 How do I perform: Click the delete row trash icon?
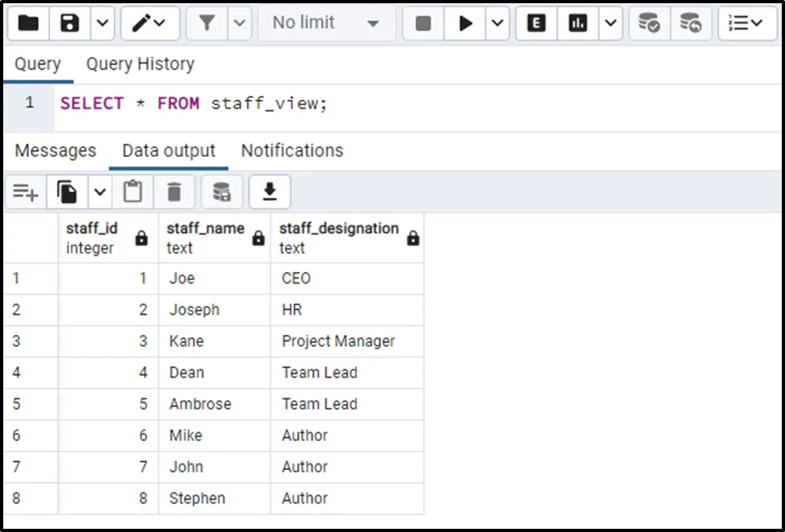click(174, 192)
